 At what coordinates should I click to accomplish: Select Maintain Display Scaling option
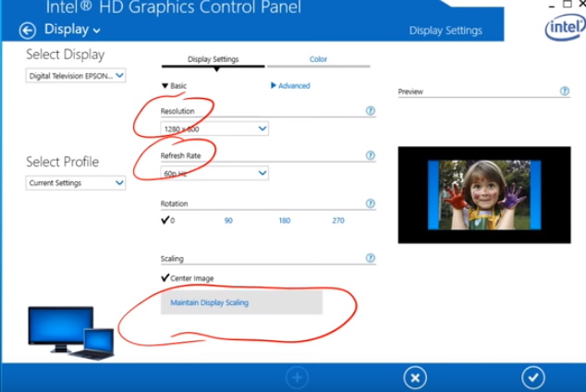coord(241,302)
